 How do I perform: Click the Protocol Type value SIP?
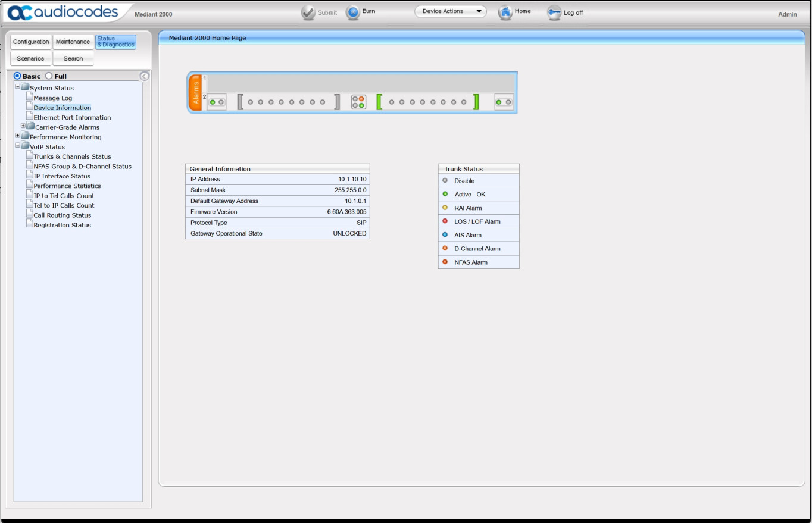pyautogui.click(x=361, y=223)
